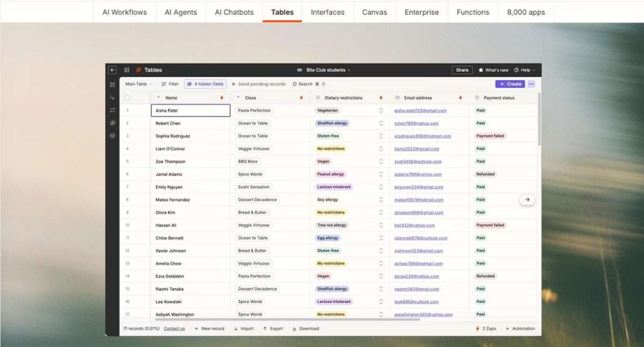
Task: Click the gear icon in the left sidebar
Action: click(x=113, y=135)
